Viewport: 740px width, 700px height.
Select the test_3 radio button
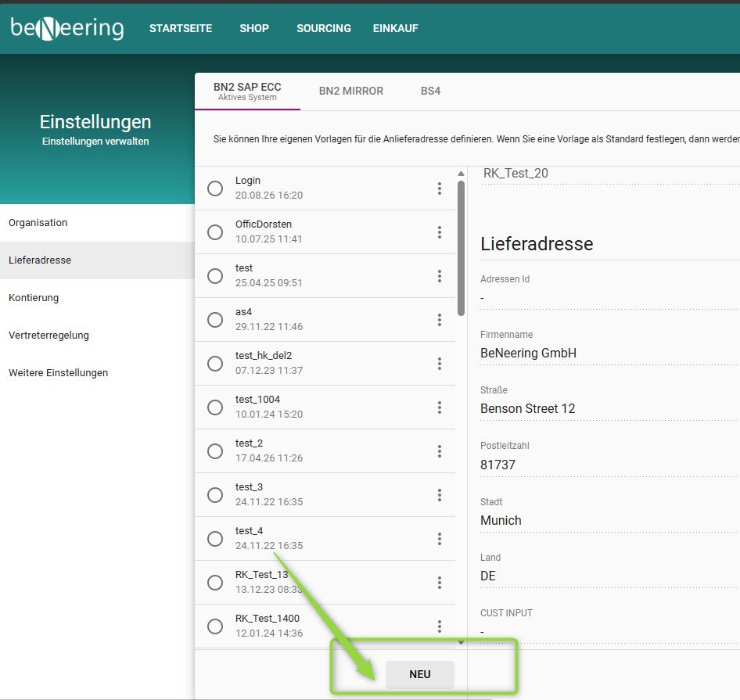pyautogui.click(x=215, y=495)
